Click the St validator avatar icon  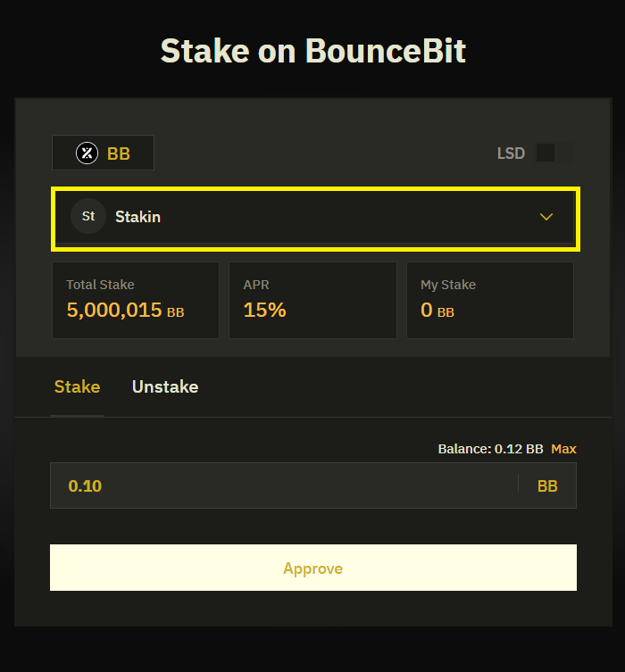point(88,217)
